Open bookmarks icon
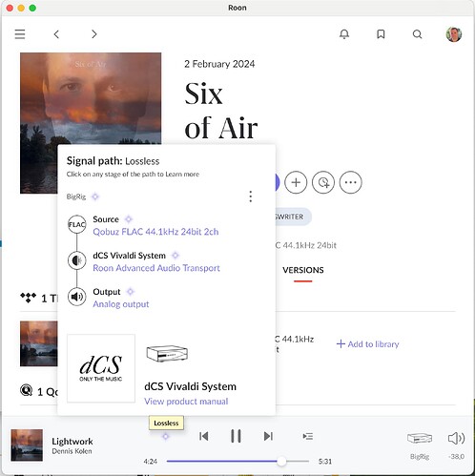The height and width of the screenshot is (476, 475). point(381,34)
